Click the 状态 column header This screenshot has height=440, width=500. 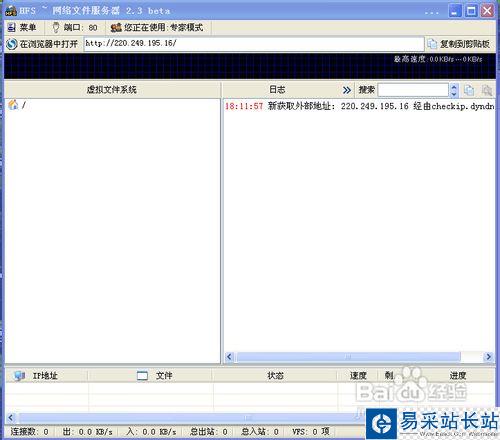[275, 376]
